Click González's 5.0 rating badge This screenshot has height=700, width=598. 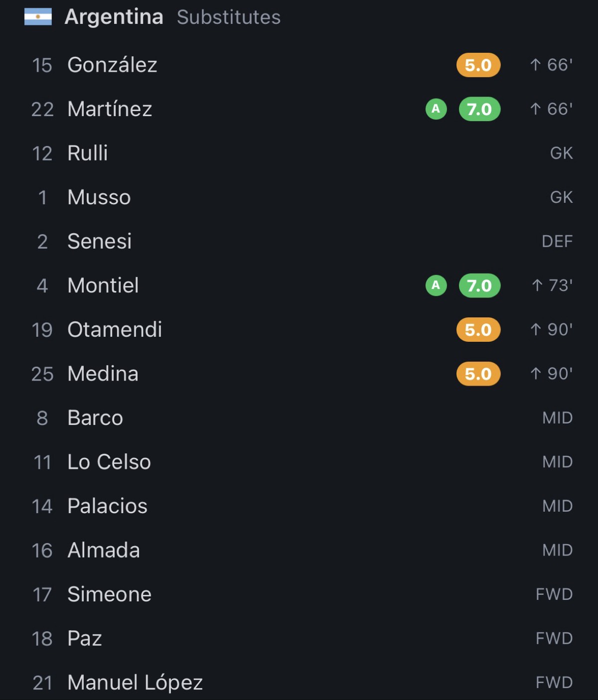[x=478, y=65]
